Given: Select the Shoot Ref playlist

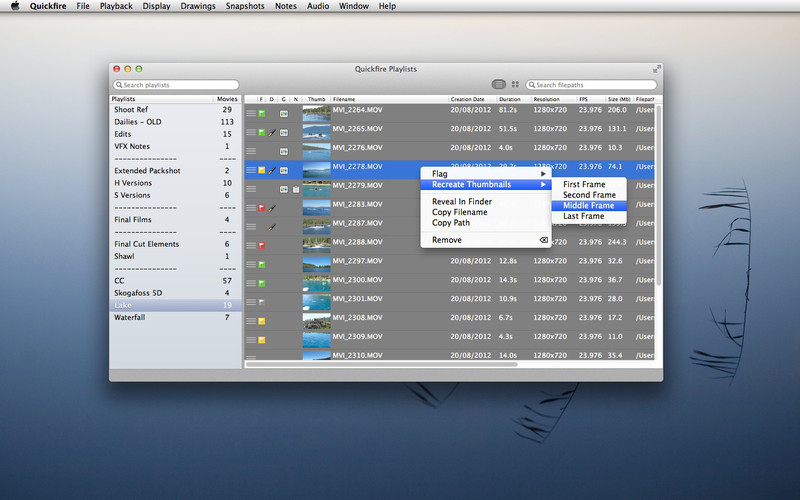Looking at the screenshot, I should click(175, 110).
